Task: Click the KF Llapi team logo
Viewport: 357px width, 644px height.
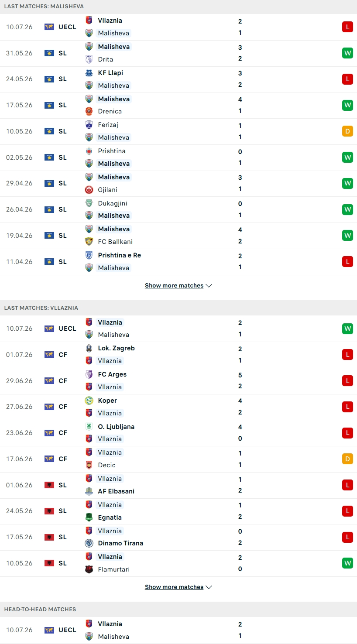Action: click(x=89, y=73)
